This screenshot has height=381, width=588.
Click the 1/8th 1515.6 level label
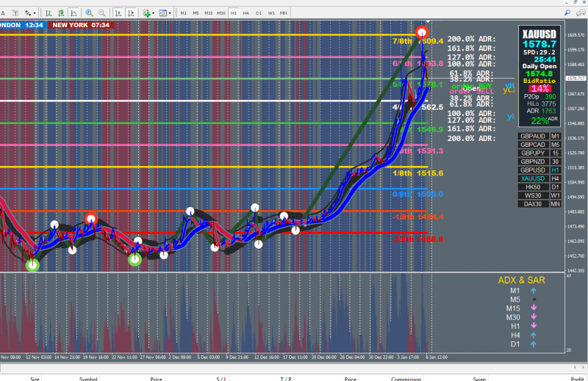click(x=417, y=173)
